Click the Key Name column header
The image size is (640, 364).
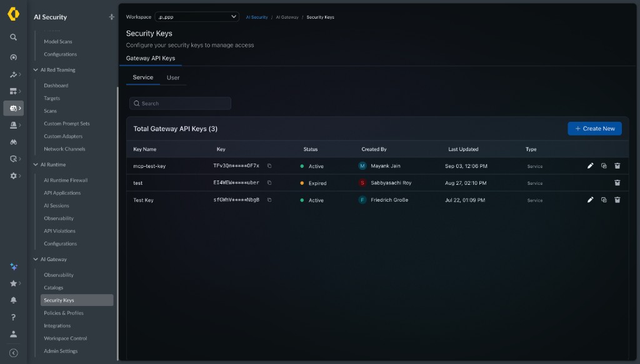click(x=144, y=149)
